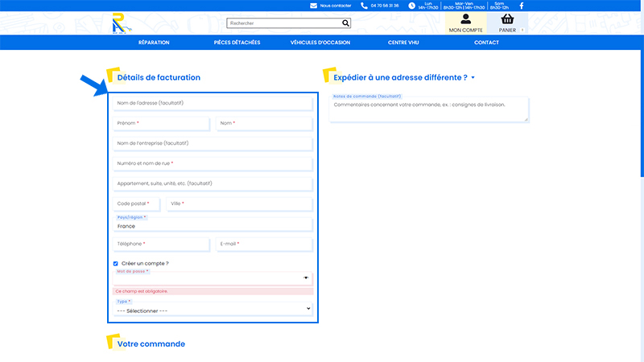Focus the Rechercher search field
Image resolution: width=644 pixels, height=362 pixels.
[x=284, y=23]
